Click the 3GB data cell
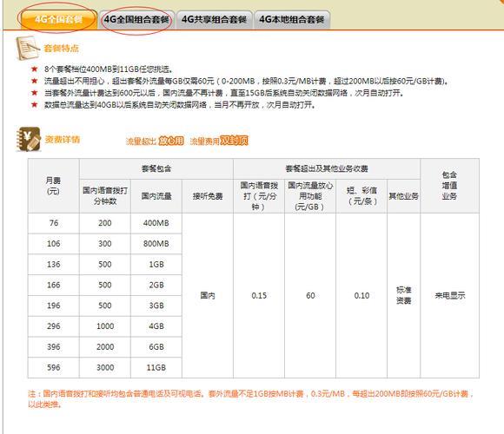Viewport: 504px width, 434px height. [x=156, y=306]
